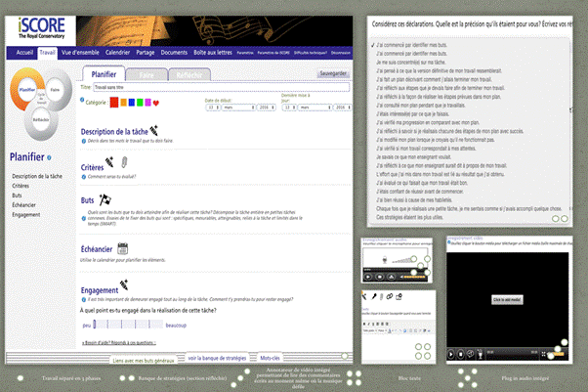Stop the video in the video panel
The height and width of the screenshot is (392, 588).
pos(461,354)
